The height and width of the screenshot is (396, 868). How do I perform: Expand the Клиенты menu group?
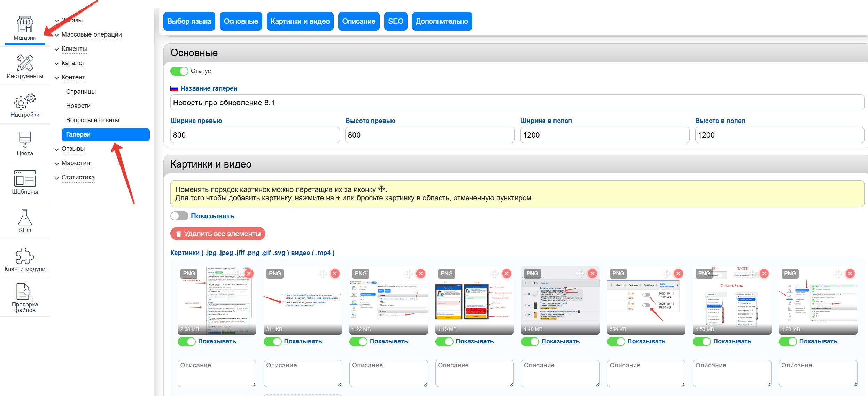74,49
